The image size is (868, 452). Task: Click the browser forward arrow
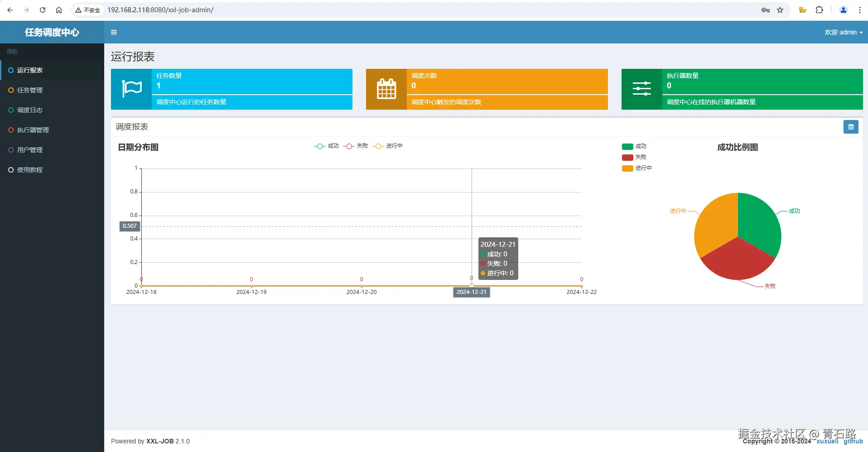[x=26, y=10]
